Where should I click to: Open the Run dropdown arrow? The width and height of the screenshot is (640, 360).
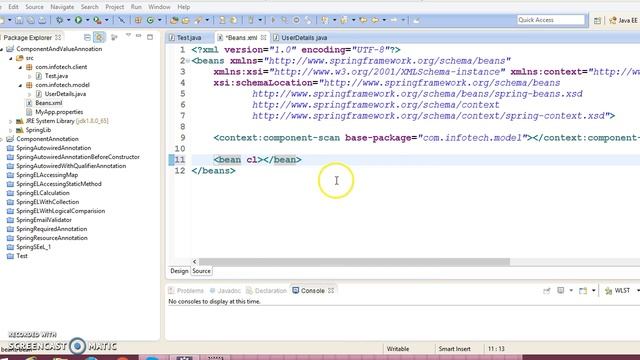pyautogui.click(x=87, y=20)
